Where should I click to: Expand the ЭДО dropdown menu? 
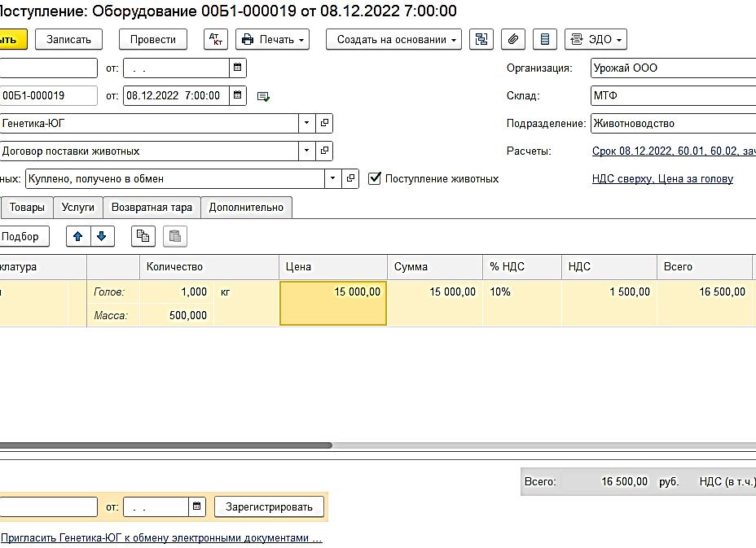(596, 40)
